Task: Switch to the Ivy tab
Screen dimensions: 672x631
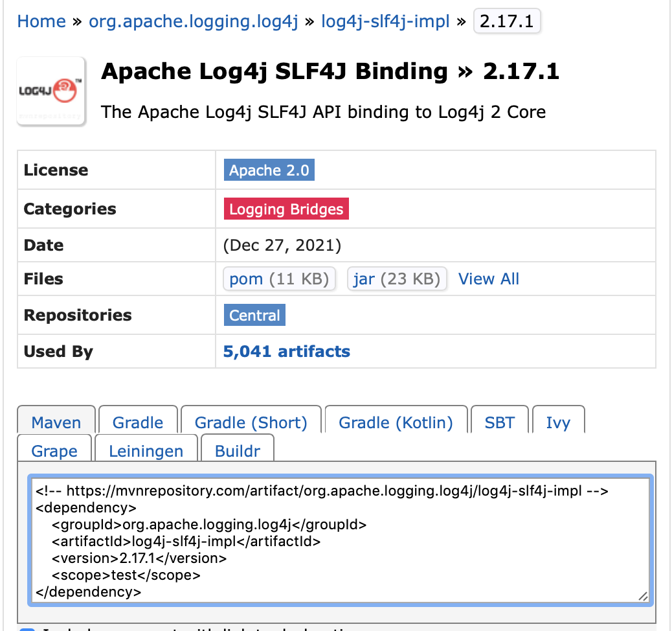Action: pos(559,420)
